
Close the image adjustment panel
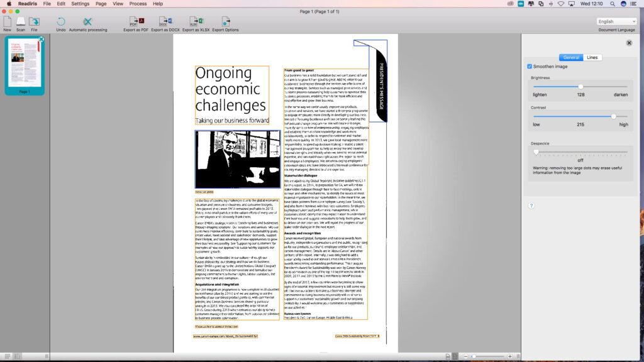[x=629, y=43]
